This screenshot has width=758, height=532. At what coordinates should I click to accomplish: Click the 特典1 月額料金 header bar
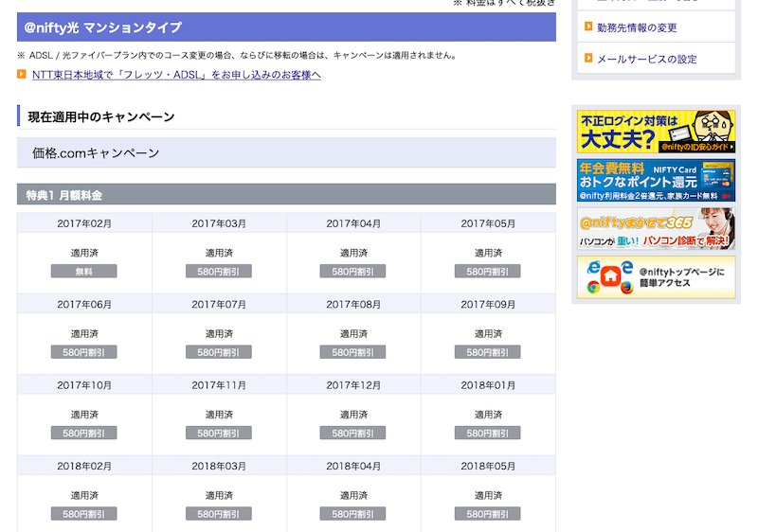[286, 195]
